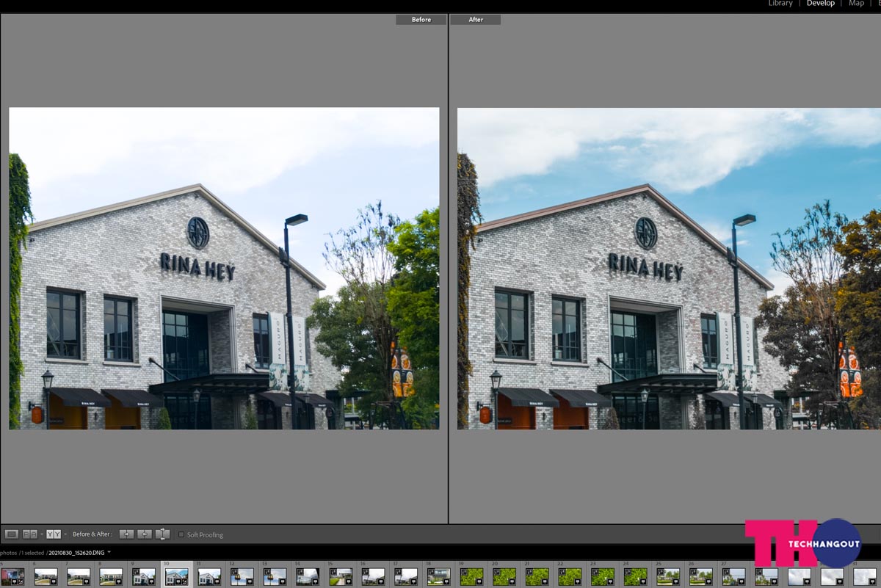Image resolution: width=881 pixels, height=588 pixels.
Task: Select the Reference view (R A) button
Action: click(x=30, y=534)
